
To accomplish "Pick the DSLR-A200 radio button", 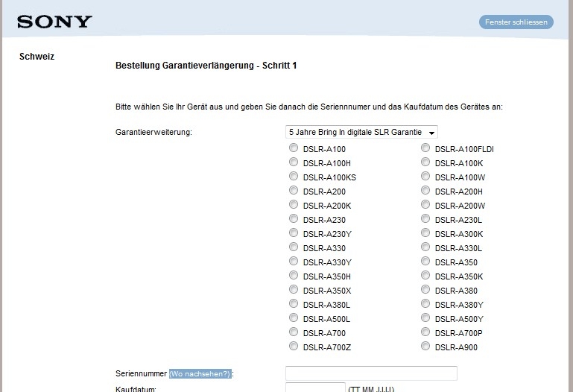I will click(294, 190).
